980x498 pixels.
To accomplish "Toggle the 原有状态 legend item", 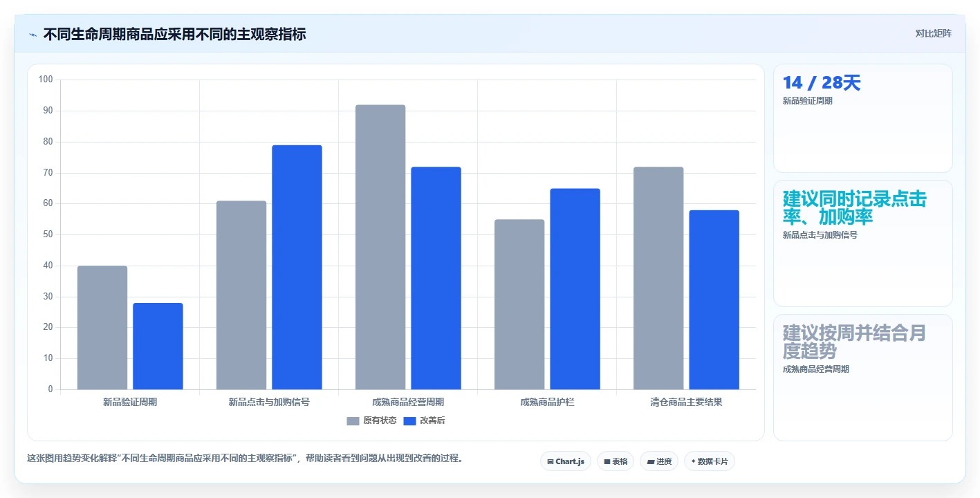I will [x=371, y=421].
